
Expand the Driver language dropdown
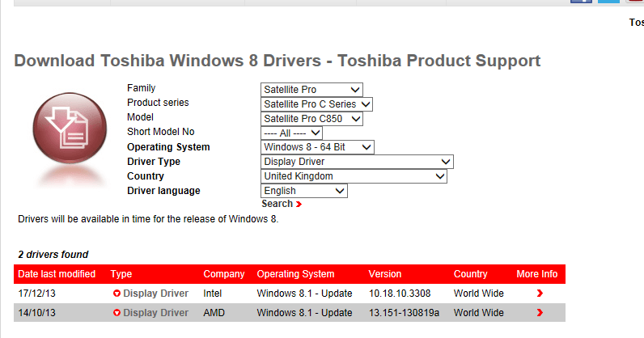[303, 191]
